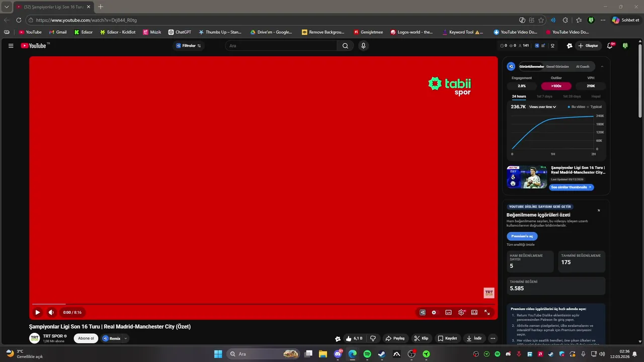The image size is (644, 362).
Task: Open a new browser tab plus
Action: coord(101,7)
